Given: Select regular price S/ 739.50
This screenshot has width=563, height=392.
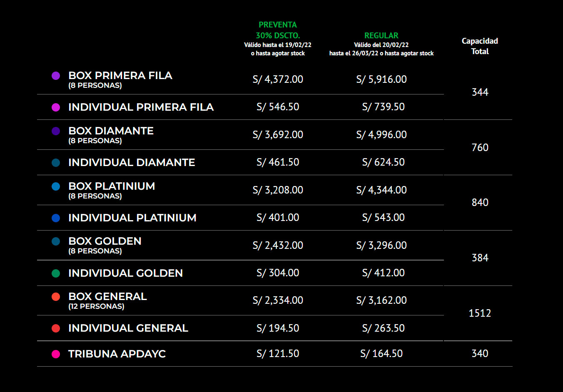Looking at the screenshot, I should pyautogui.click(x=383, y=107).
